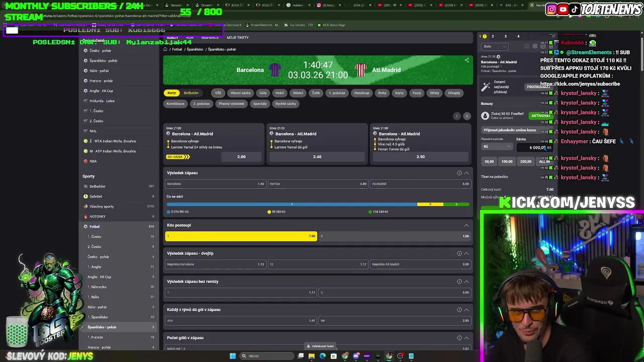
Task: Open the YouTube overlay icon
Action: [x=563, y=9]
